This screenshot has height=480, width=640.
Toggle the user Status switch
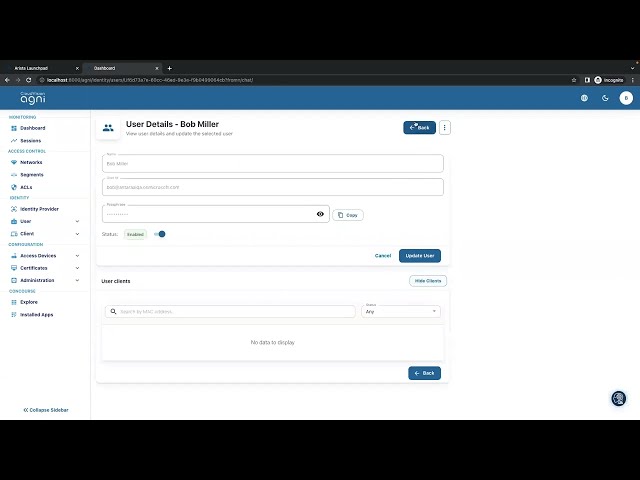click(160, 234)
